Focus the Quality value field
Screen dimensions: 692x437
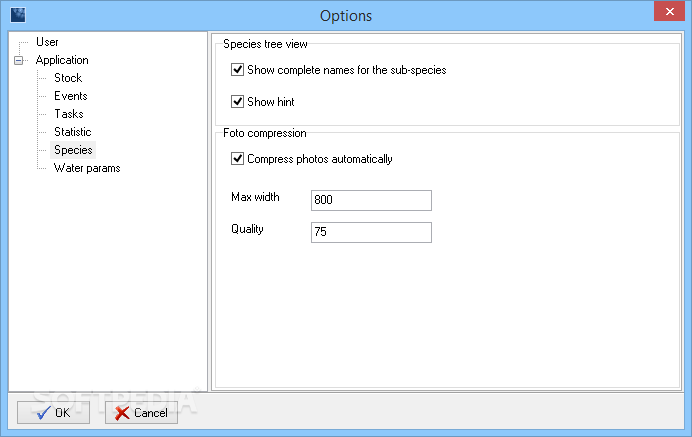coord(371,232)
